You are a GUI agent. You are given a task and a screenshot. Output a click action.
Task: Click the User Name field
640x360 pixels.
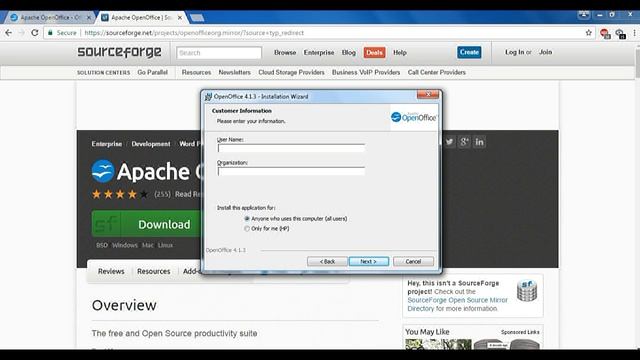291,148
